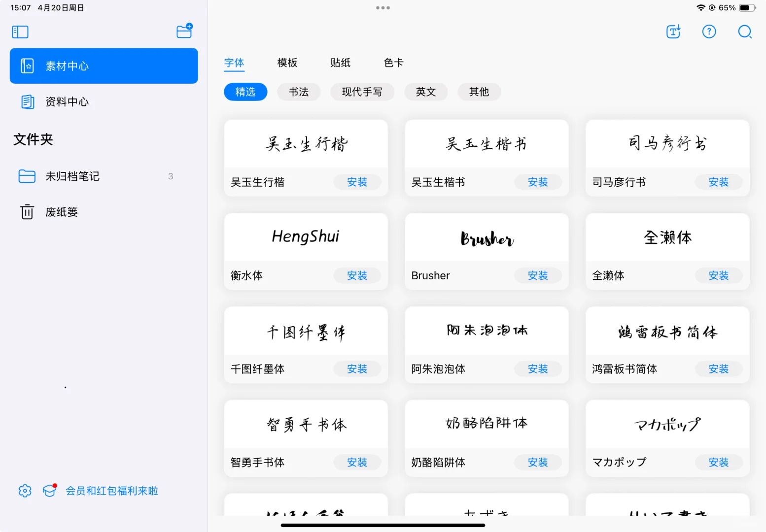Open 资料中心 in the sidebar

coord(104,102)
